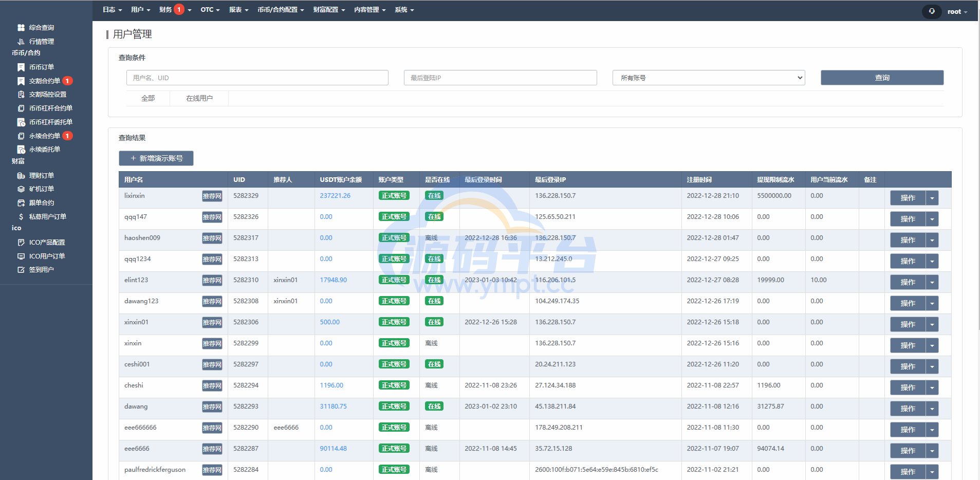Image resolution: width=980 pixels, height=480 pixels.
Task: Open the 用户 top menu
Action: pyautogui.click(x=140, y=10)
